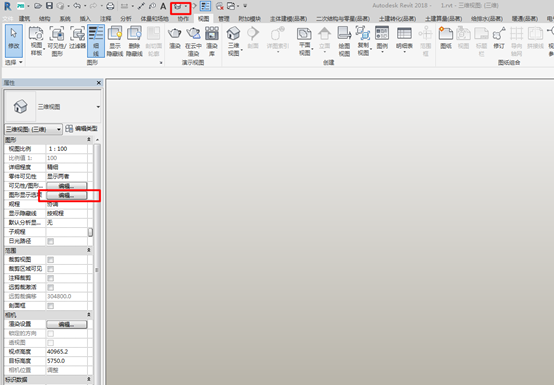Open the Structure (结构) ribbon tab
Image resolution: width=554 pixels, height=385 pixels.
click(45, 19)
